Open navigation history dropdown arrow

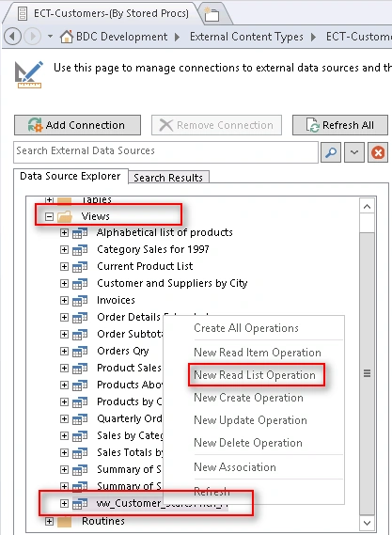[50, 36]
